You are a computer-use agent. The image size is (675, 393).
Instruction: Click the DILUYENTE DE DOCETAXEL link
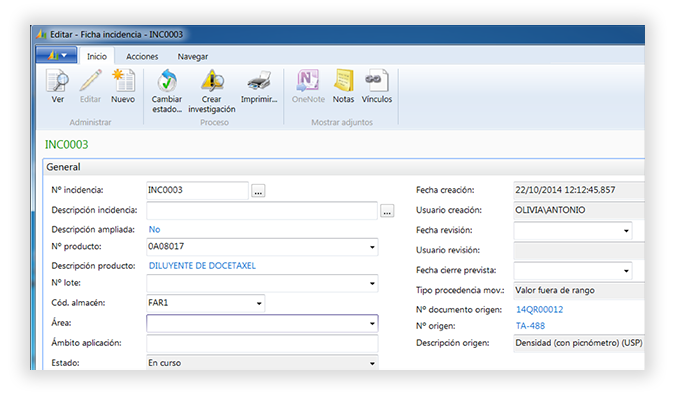tap(202, 266)
